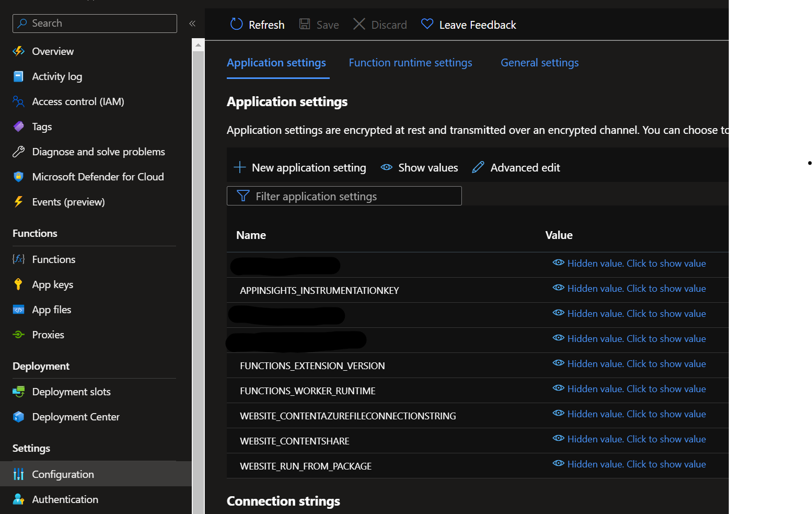Image resolution: width=812 pixels, height=514 pixels.
Task: Reveal value for WEBSITE_RUN_FROM_PACKAGE eye icon
Action: pos(559,463)
